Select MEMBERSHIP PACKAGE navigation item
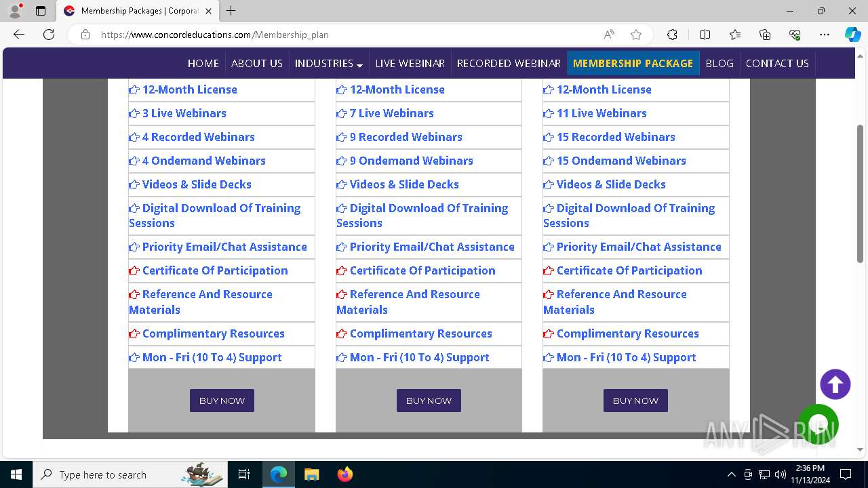868x488 pixels. pyautogui.click(x=633, y=63)
